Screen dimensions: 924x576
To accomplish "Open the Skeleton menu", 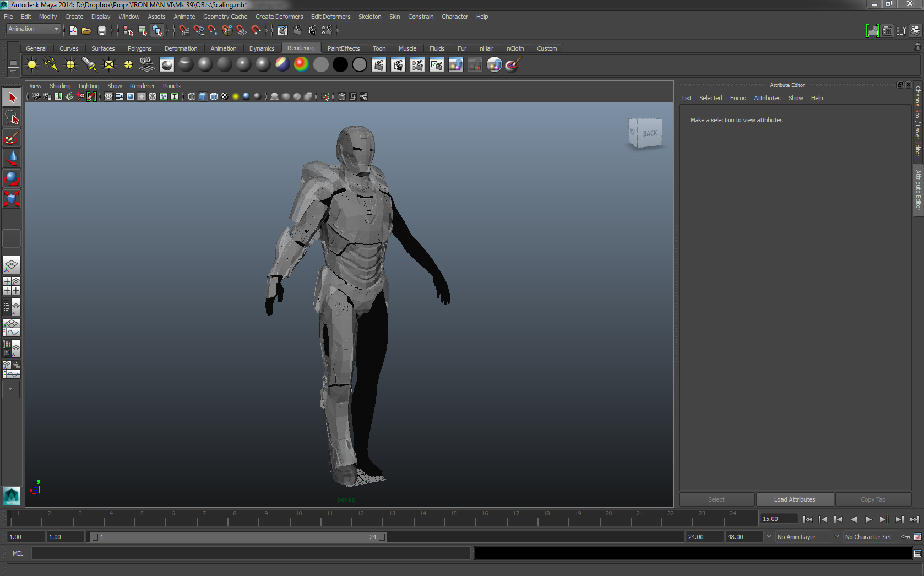I will 369,17.
